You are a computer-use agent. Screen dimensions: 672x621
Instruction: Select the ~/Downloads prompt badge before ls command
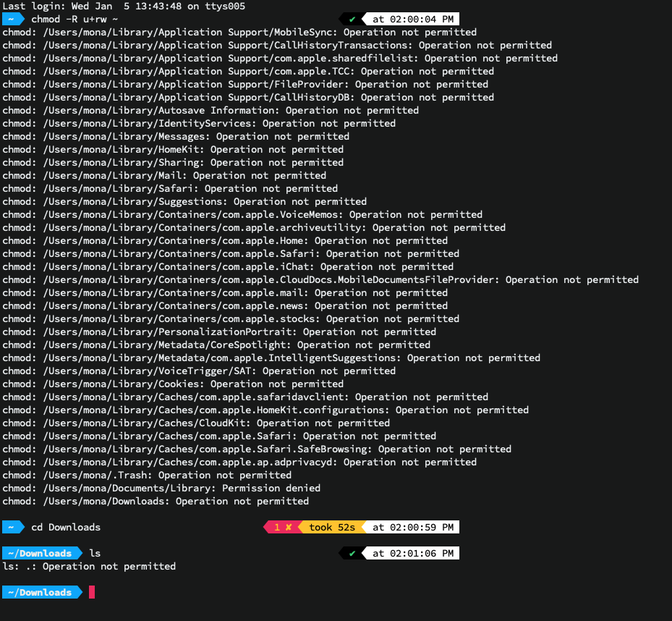41,552
